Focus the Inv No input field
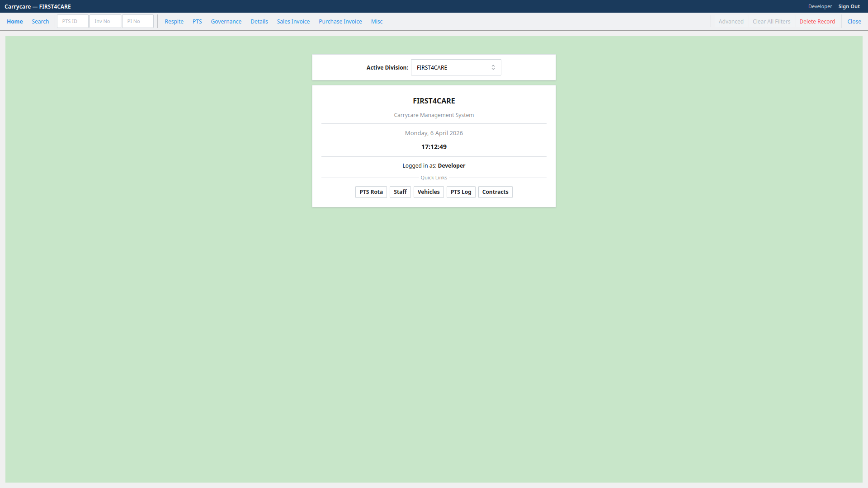868x488 pixels. (105, 21)
